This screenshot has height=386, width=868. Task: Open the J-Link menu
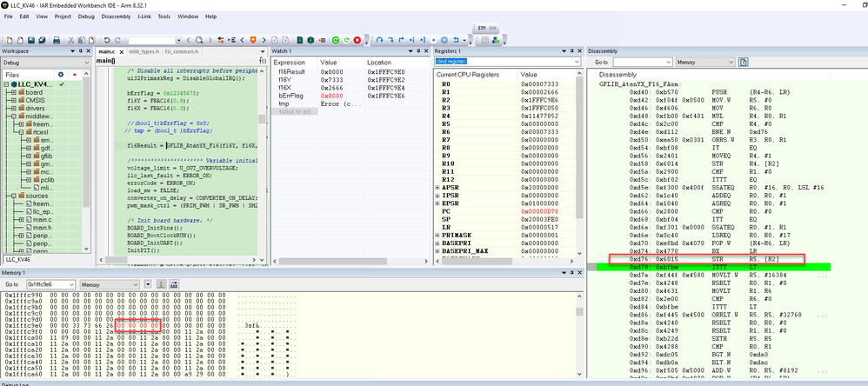145,17
